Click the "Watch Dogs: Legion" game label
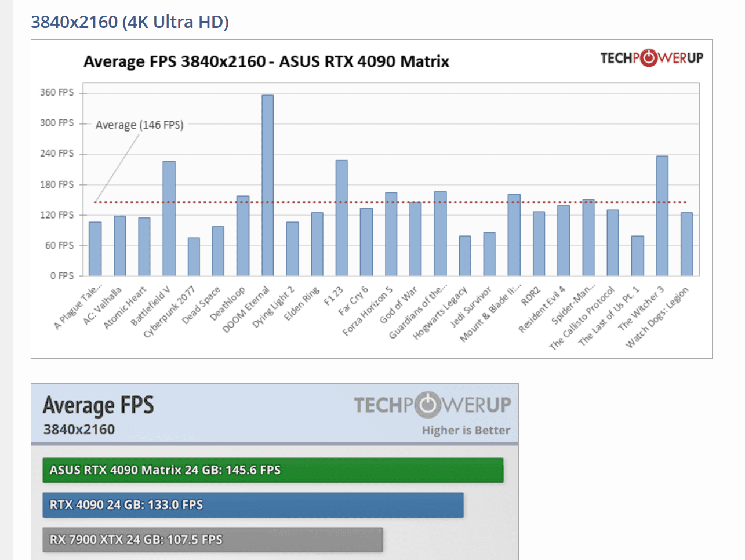 (657, 317)
